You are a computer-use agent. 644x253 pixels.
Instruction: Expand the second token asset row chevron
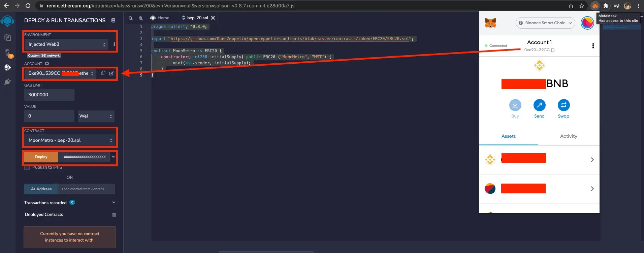[x=592, y=189]
